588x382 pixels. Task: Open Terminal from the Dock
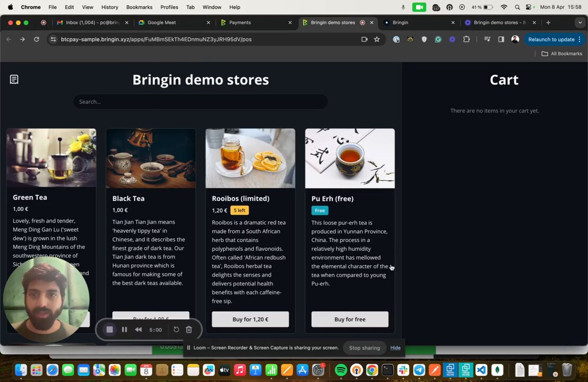[387, 370]
